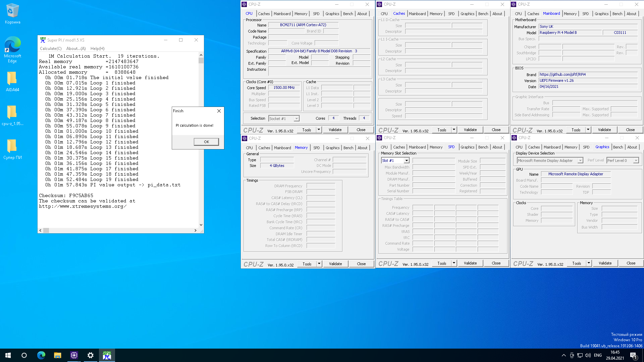Click CPU-Z title icon in Graphics window

514,138
